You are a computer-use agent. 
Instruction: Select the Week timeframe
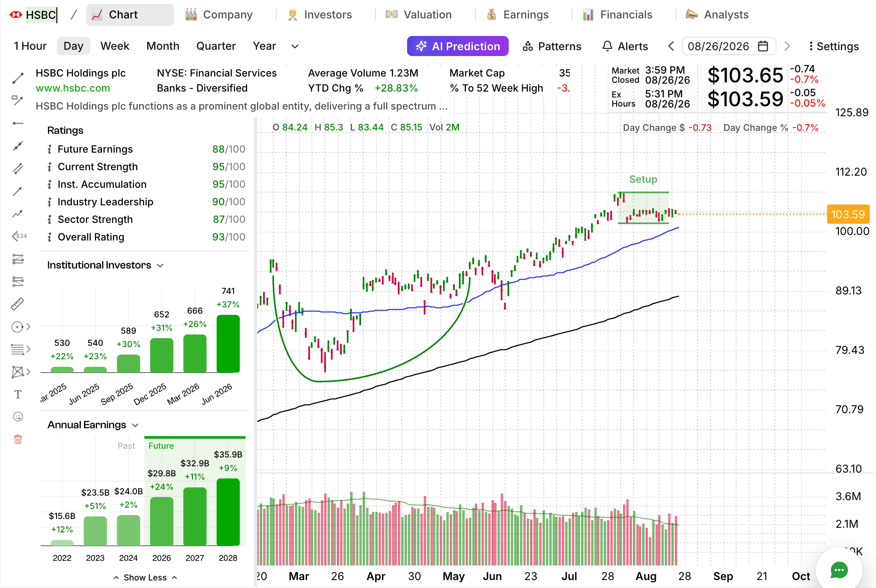(115, 46)
